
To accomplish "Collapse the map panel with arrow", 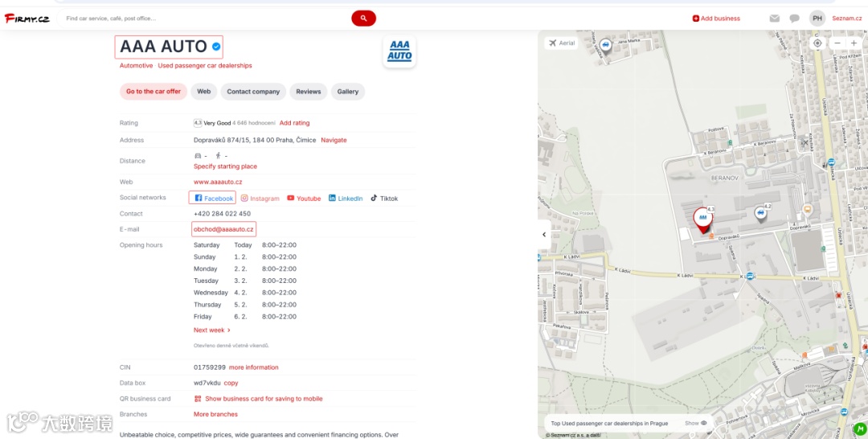I will click(543, 234).
